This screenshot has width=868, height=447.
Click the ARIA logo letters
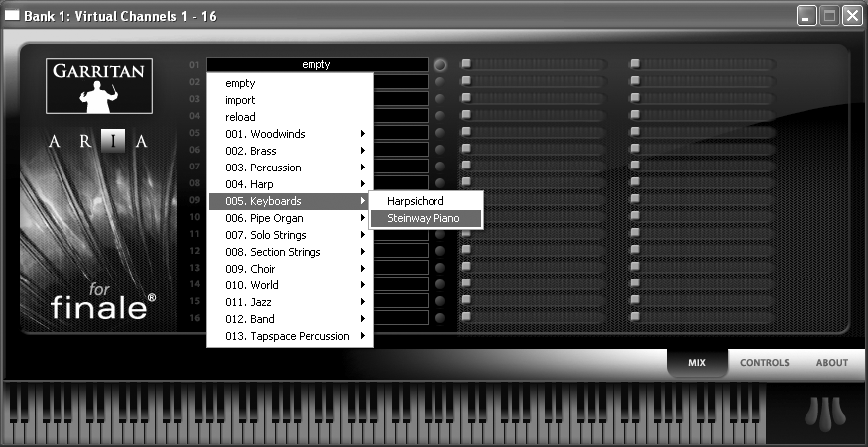pos(98,142)
